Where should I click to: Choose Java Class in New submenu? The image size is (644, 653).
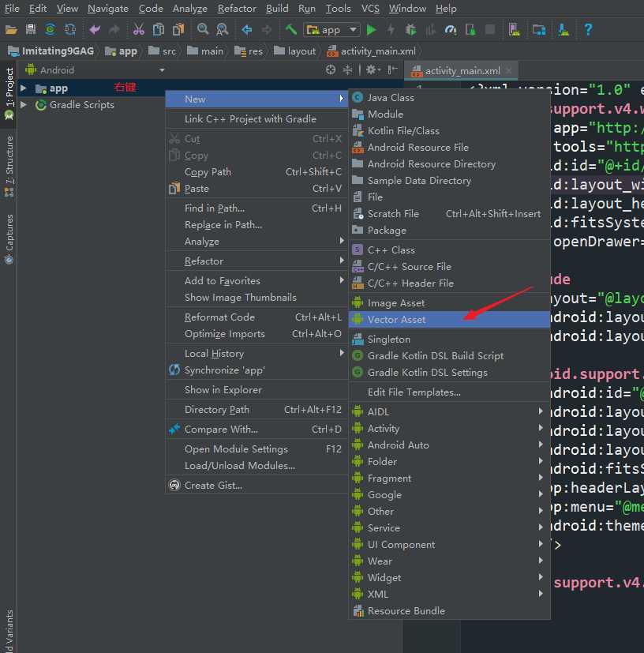[x=449, y=97]
